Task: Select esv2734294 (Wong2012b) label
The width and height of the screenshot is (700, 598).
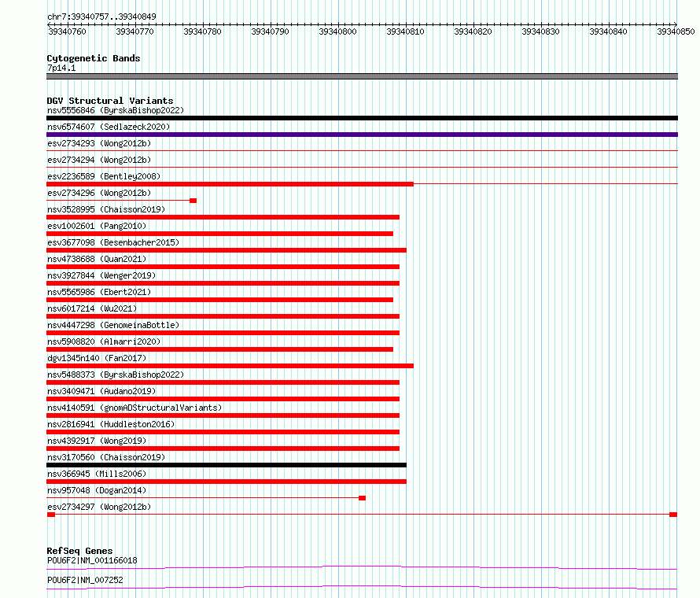Action: coord(99,160)
